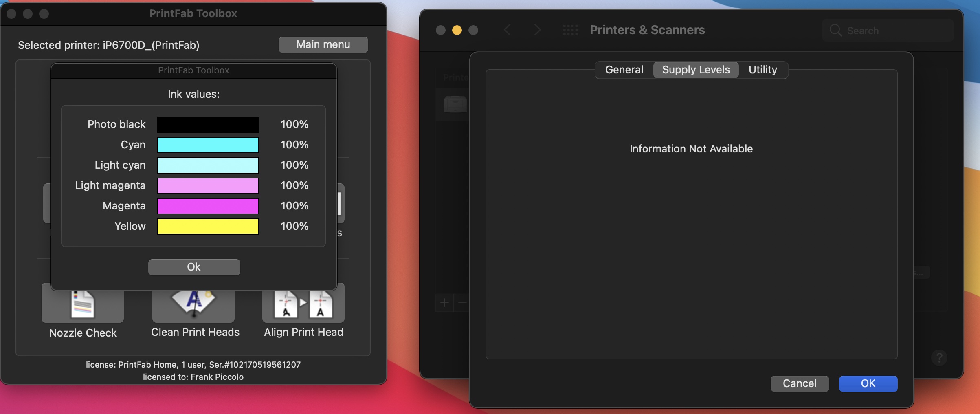
Task: Click the remove printer minus icon
Action: click(462, 303)
